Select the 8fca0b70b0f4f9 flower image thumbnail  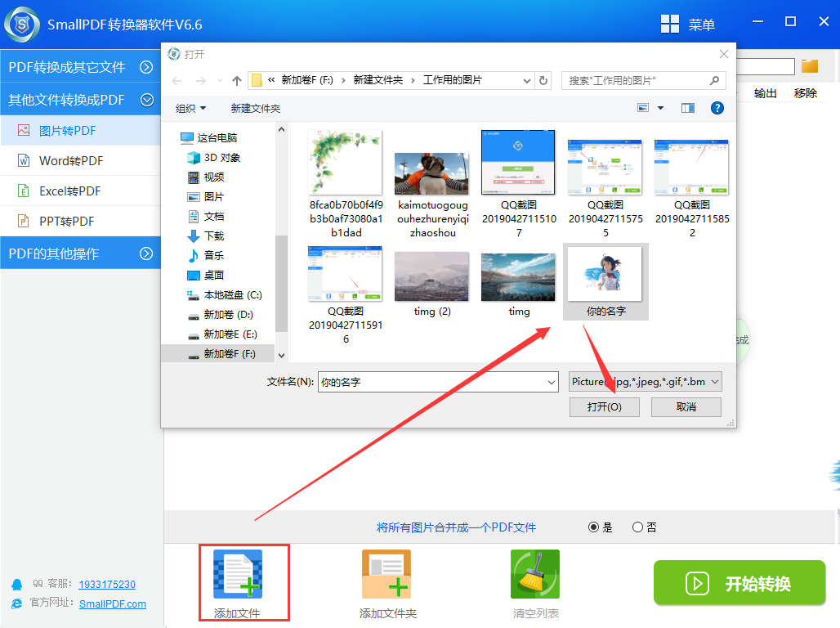[x=346, y=162]
